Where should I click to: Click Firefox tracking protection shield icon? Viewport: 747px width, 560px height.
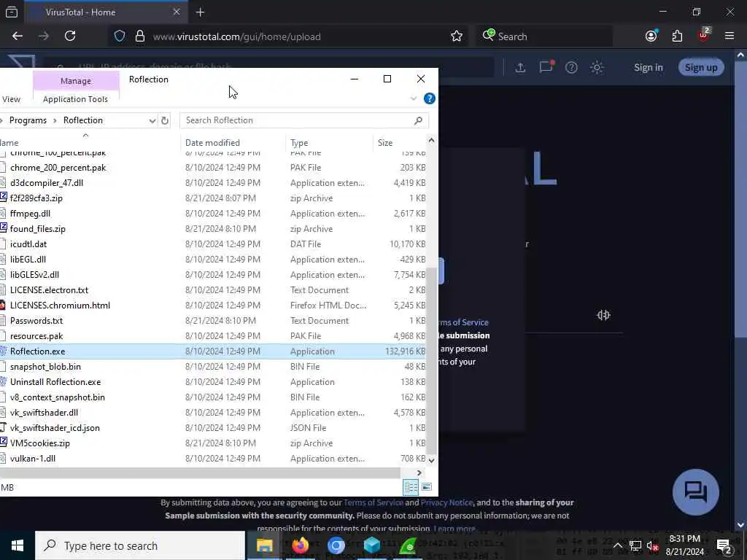(x=120, y=36)
